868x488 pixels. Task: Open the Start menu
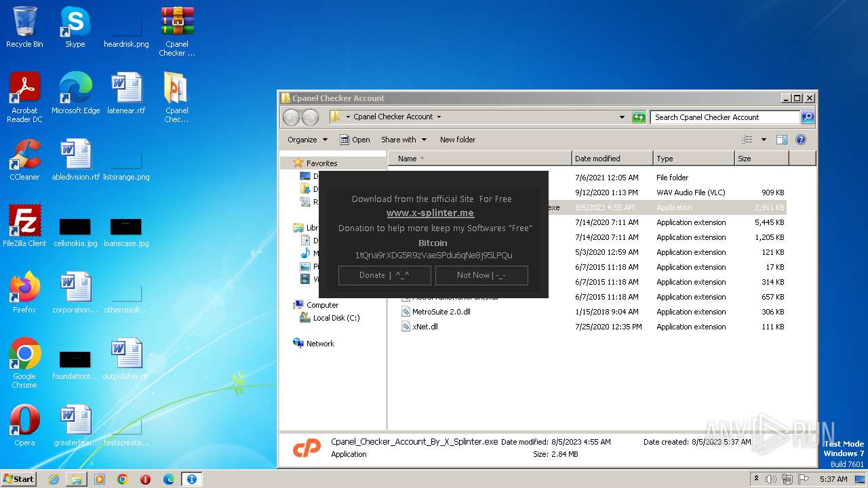[x=19, y=479]
